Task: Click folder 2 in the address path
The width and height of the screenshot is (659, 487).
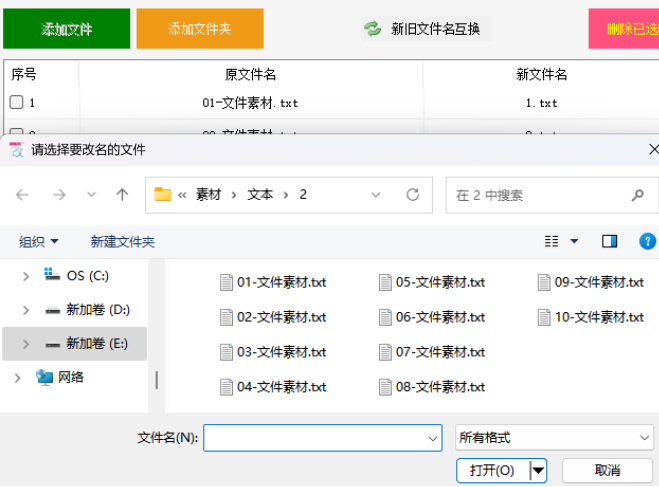Action: 303,195
